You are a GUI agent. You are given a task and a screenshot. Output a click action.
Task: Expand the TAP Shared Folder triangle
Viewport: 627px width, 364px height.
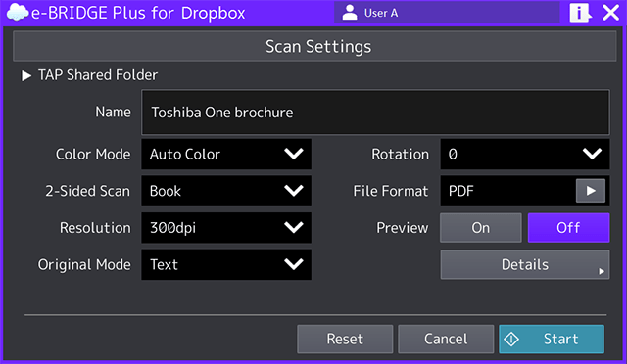click(x=26, y=75)
